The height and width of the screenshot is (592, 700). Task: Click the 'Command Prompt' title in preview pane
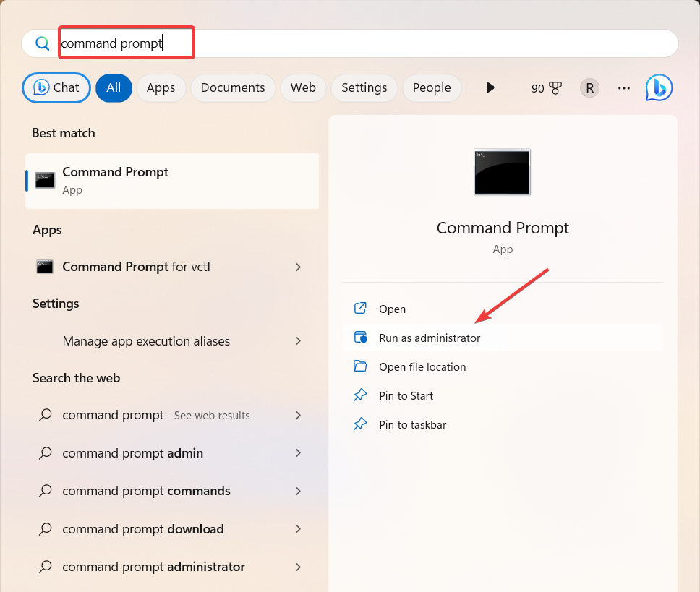[503, 228]
